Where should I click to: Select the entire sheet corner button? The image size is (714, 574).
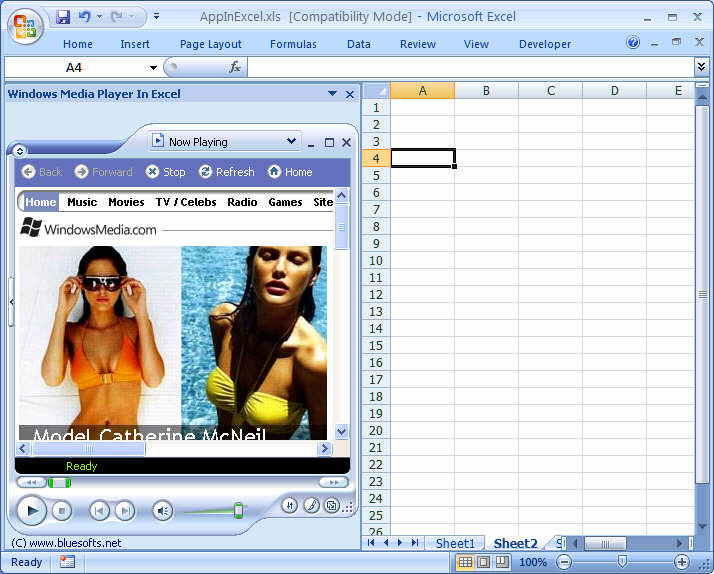376,91
